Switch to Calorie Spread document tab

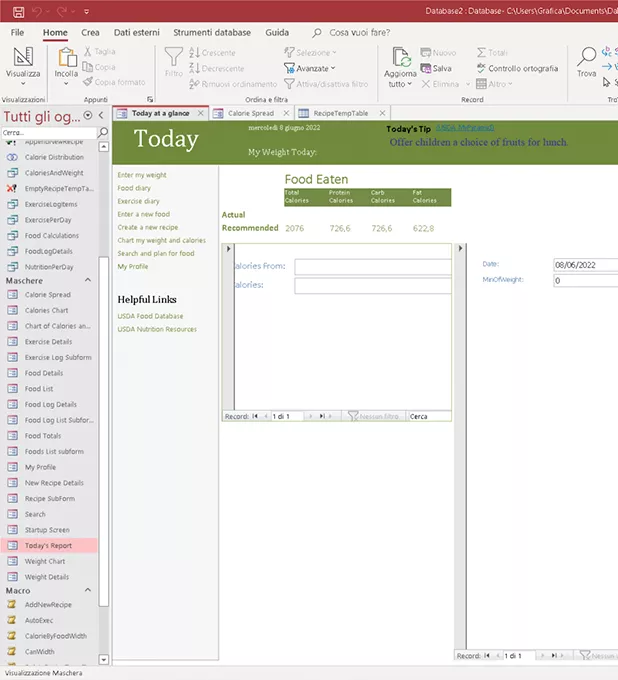tap(251, 113)
